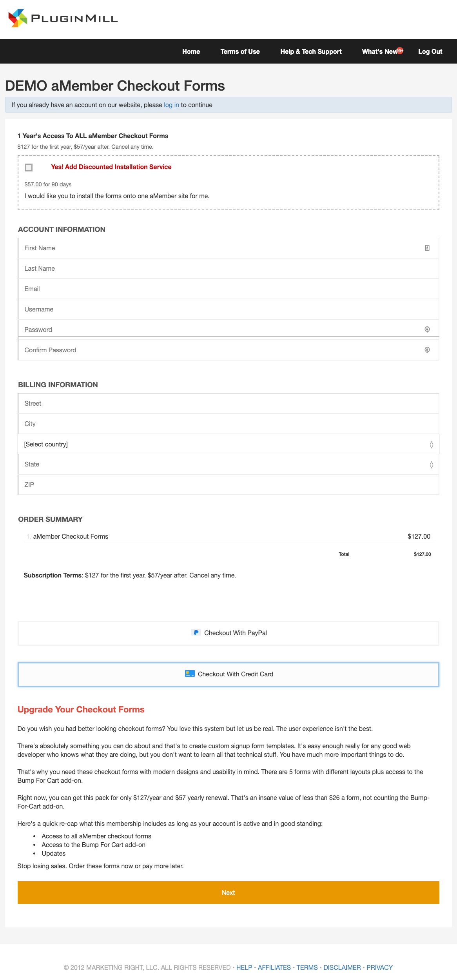Go to the Home menu item
This screenshot has height=980, width=457.
tap(191, 51)
